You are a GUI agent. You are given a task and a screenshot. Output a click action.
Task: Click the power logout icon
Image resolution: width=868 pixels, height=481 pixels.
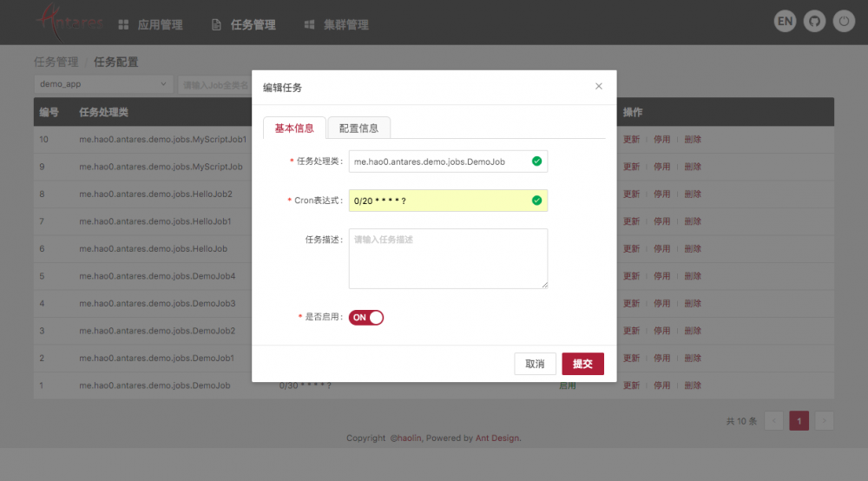tap(844, 22)
